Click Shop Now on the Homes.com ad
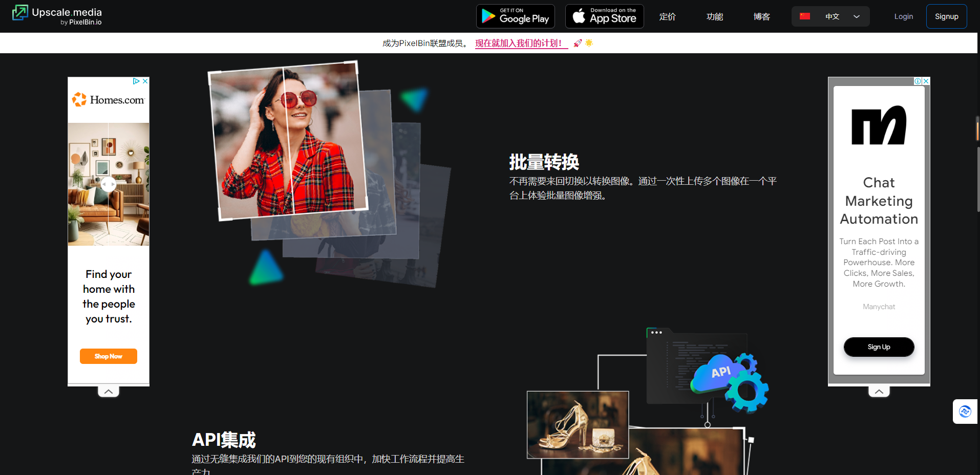This screenshot has height=475, width=980. pyautogui.click(x=108, y=356)
